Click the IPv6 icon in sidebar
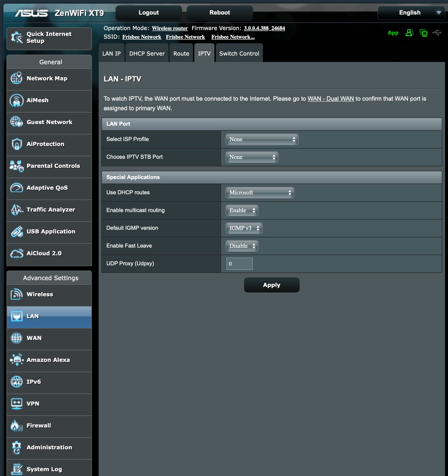This screenshot has height=476, width=448. pyautogui.click(x=17, y=382)
